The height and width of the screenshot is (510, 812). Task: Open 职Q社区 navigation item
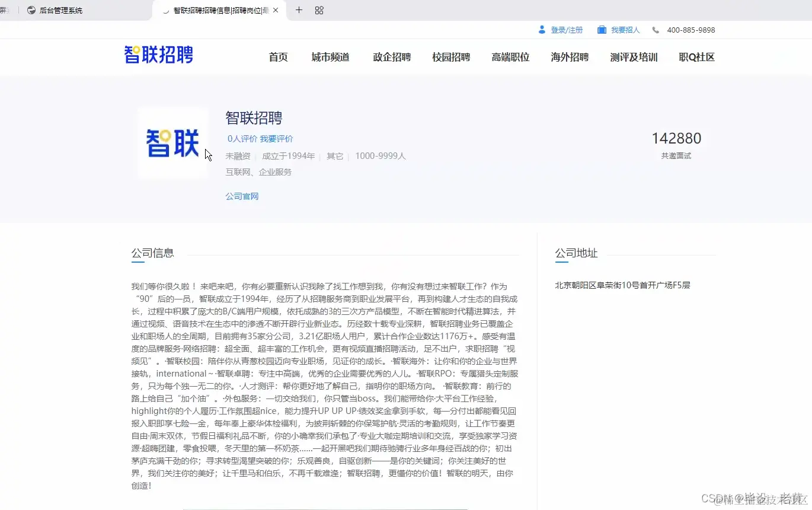(x=696, y=58)
